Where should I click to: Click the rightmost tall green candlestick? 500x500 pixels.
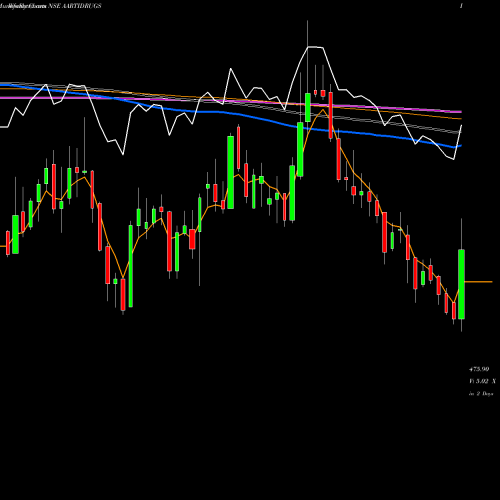pos(461,284)
